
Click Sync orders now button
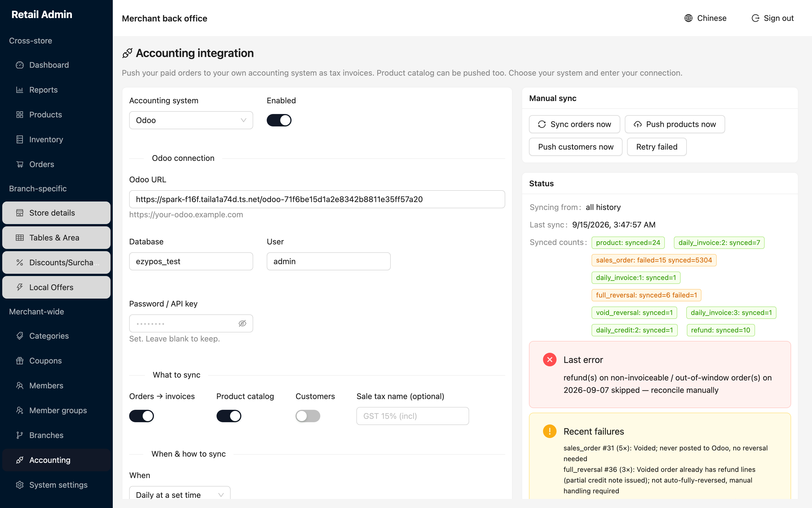[x=574, y=124]
